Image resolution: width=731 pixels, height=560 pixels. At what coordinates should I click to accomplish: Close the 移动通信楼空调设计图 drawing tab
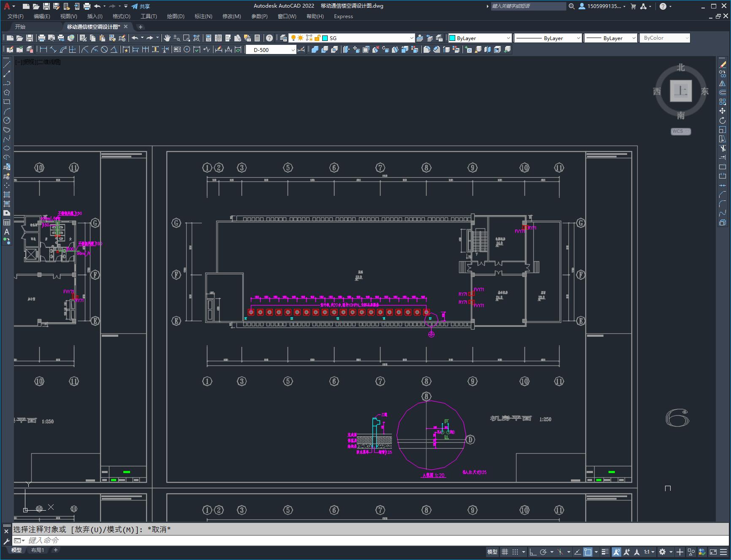click(x=125, y=27)
